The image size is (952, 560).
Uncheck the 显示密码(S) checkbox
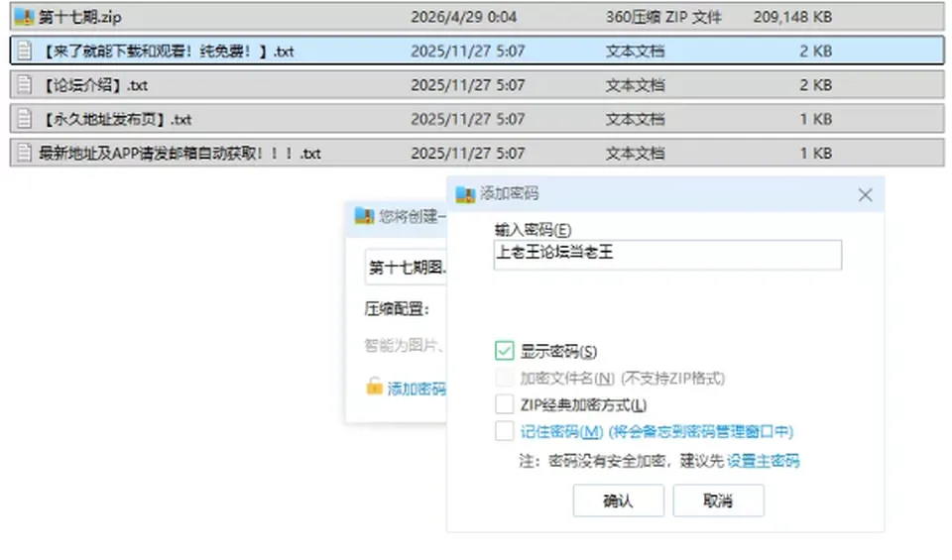click(x=505, y=351)
